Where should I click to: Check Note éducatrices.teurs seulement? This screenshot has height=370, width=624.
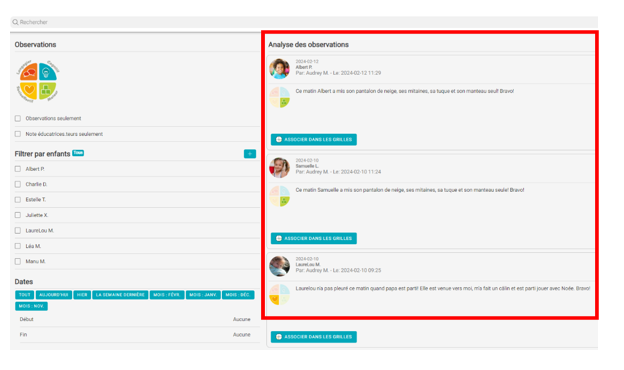(x=18, y=134)
